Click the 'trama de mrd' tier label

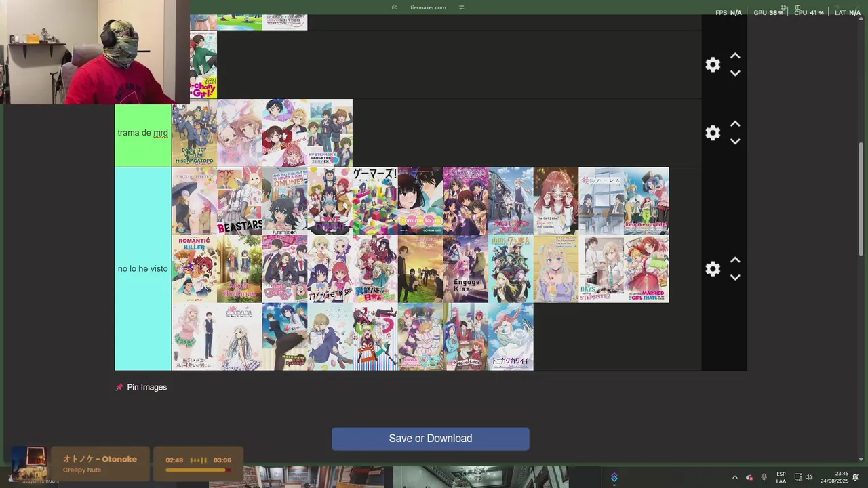(143, 133)
